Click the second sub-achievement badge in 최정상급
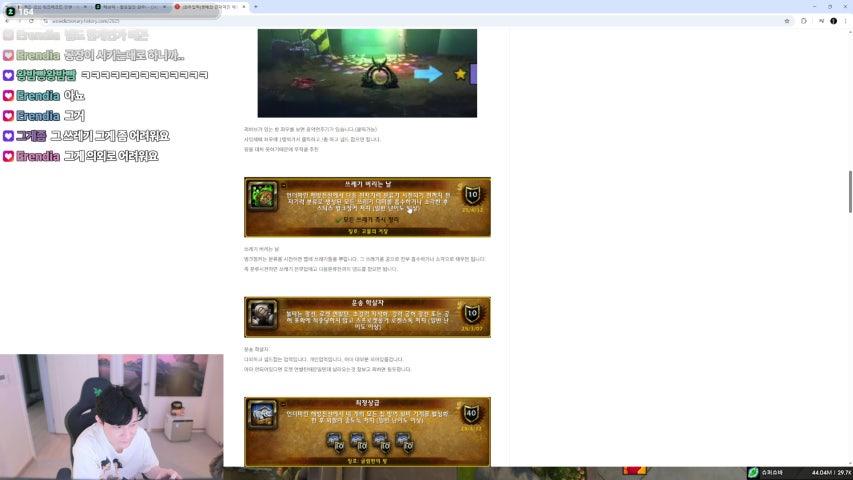The width and height of the screenshot is (853, 480). pos(358,442)
